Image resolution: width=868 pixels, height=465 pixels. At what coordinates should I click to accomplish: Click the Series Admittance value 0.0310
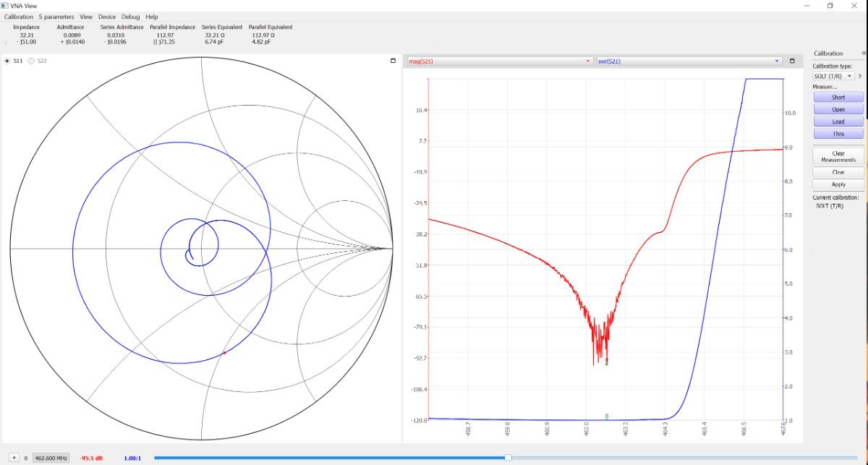(x=116, y=35)
